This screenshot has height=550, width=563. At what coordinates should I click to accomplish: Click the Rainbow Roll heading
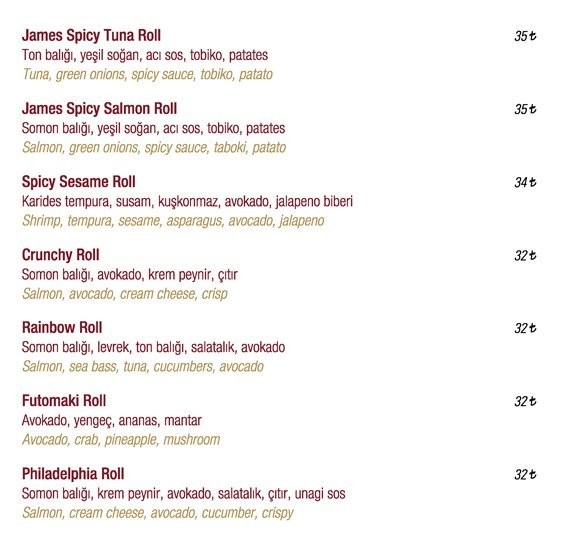(x=62, y=327)
